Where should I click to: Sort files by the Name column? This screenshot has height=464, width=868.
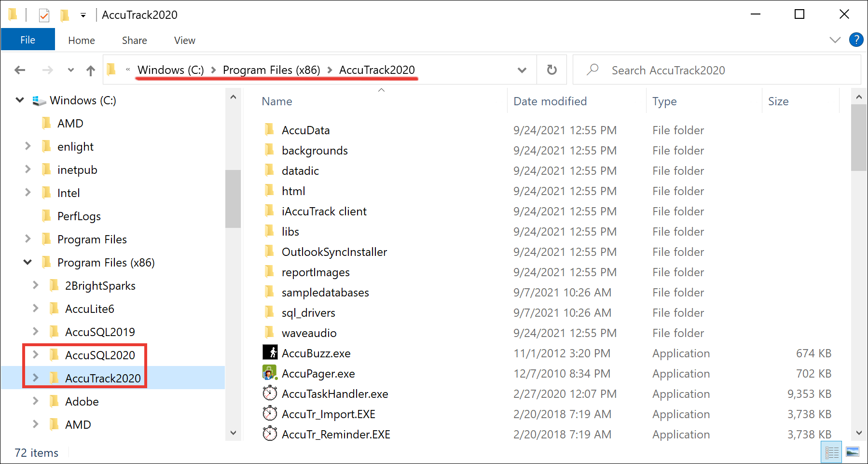(x=277, y=101)
